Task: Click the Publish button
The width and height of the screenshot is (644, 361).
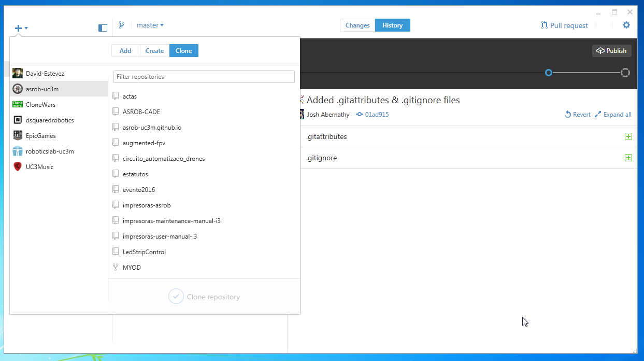Action: pos(611,51)
